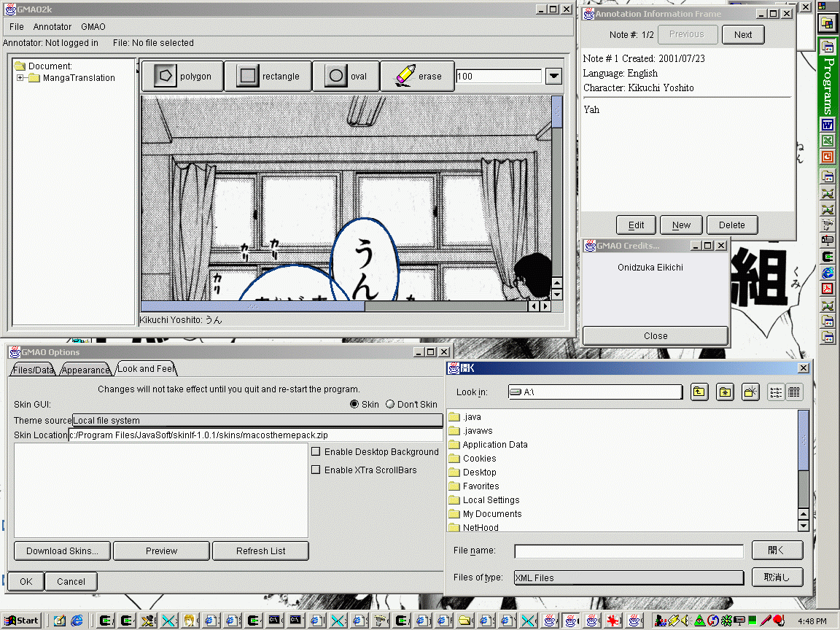Image resolution: width=840 pixels, height=630 pixels.
Task: Open Internet Explorer from the Office shortcut bar
Action: (828, 273)
